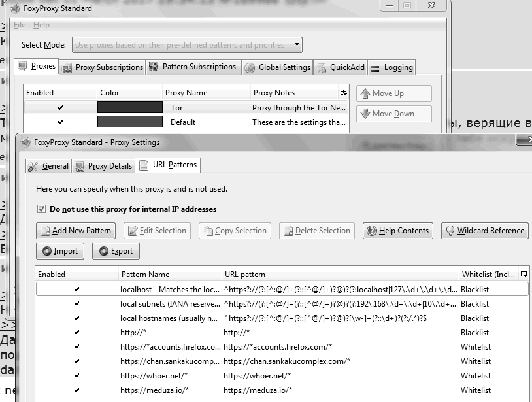
Task: Click the Delete Selection button
Action: click(x=317, y=231)
